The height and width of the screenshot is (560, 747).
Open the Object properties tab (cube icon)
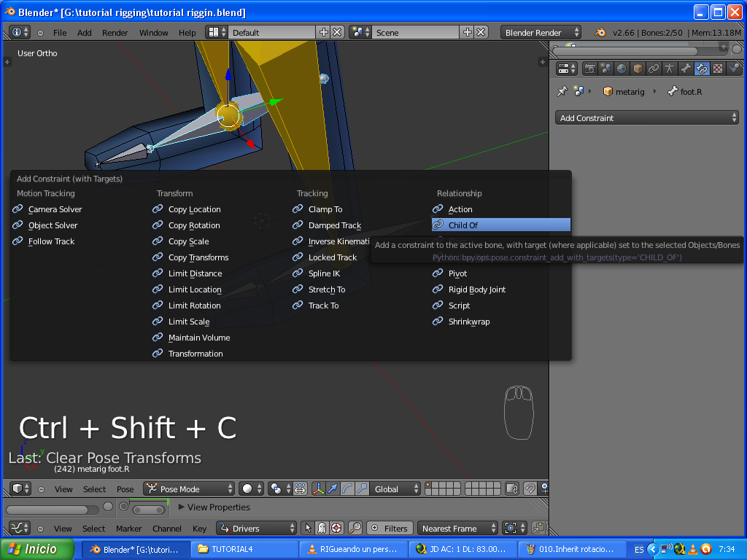tap(638, 69)
